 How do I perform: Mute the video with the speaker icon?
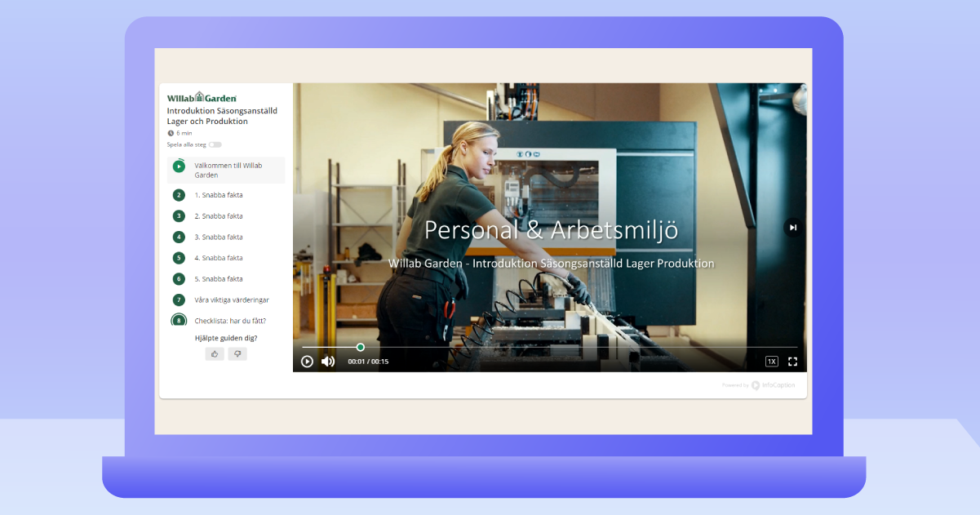(328, 362)
